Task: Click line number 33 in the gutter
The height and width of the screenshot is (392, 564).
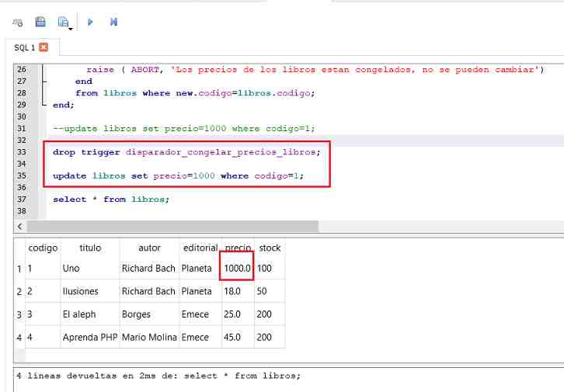Action: [x=22, y=152]
